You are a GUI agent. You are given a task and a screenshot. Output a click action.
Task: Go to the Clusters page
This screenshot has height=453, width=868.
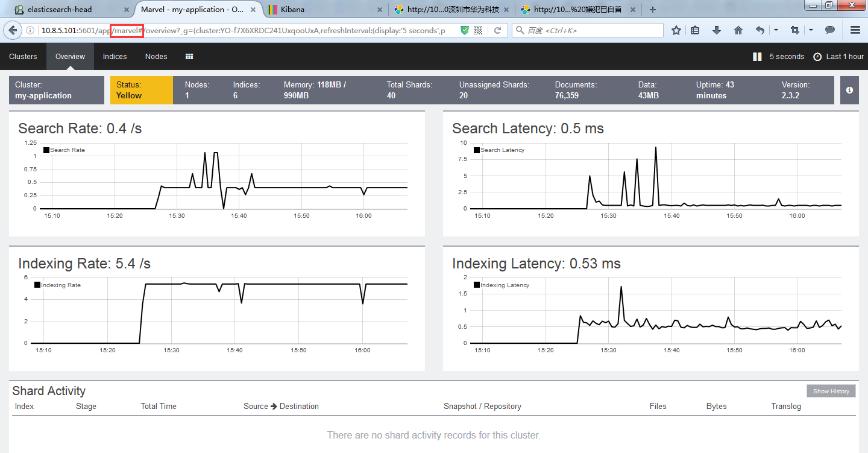(x=23, y=57)
